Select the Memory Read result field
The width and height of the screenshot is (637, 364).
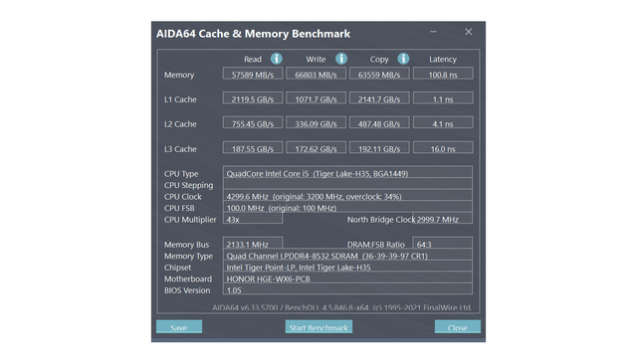point(253,74)
